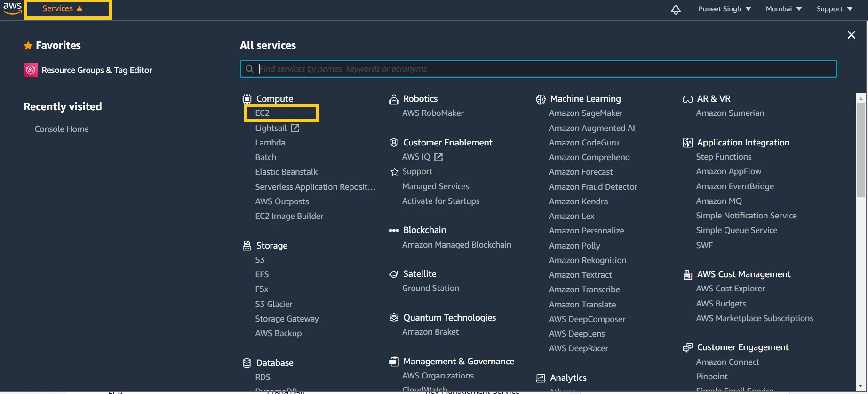This screenshot has height=394, width=868.
Task: Open Amazon Polly
Action: coord(574,246)
